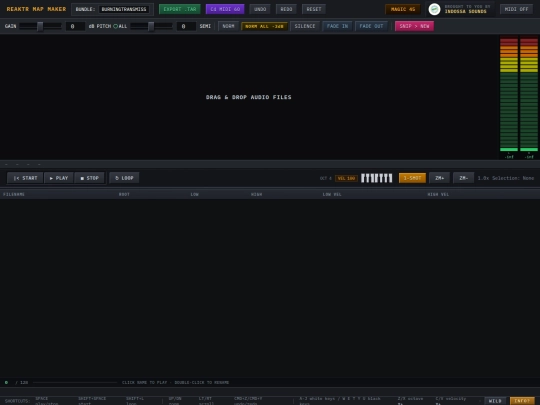Click NORM ALL -3dB button
The image size is (540, 405).
(264, 26)
